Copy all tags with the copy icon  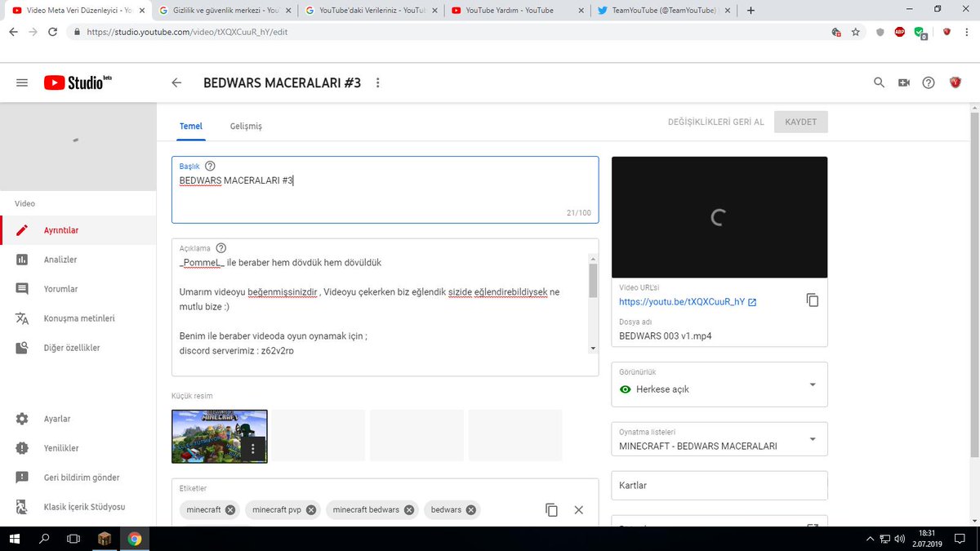pyautogui.click(x=551, y=509)
